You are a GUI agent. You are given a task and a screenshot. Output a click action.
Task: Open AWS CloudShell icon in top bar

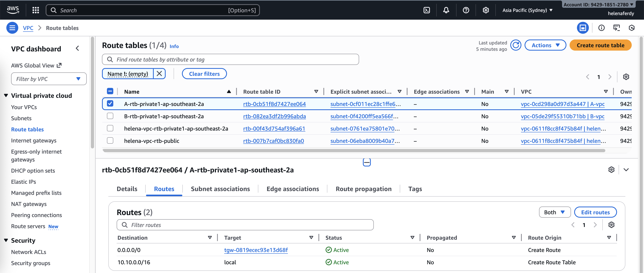click(427, 10)
